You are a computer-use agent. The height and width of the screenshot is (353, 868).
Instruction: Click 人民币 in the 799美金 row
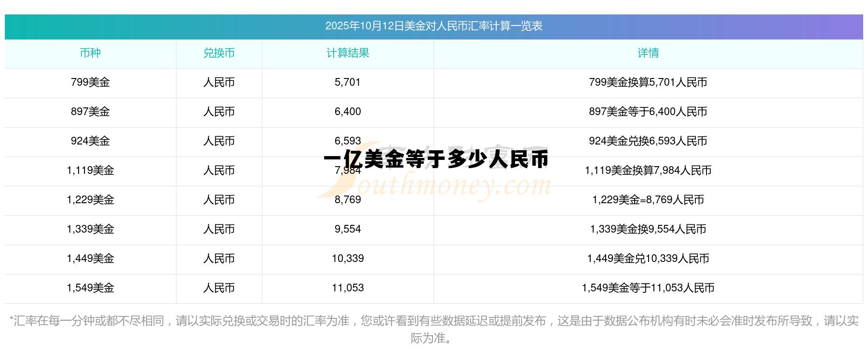click(219, 82)
